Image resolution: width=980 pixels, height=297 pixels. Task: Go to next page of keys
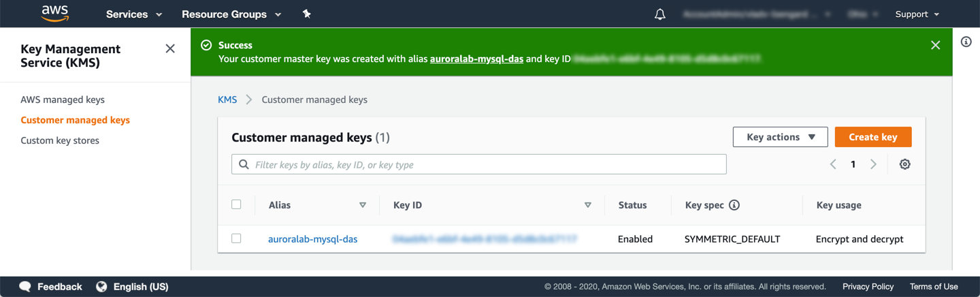(873, 164)
